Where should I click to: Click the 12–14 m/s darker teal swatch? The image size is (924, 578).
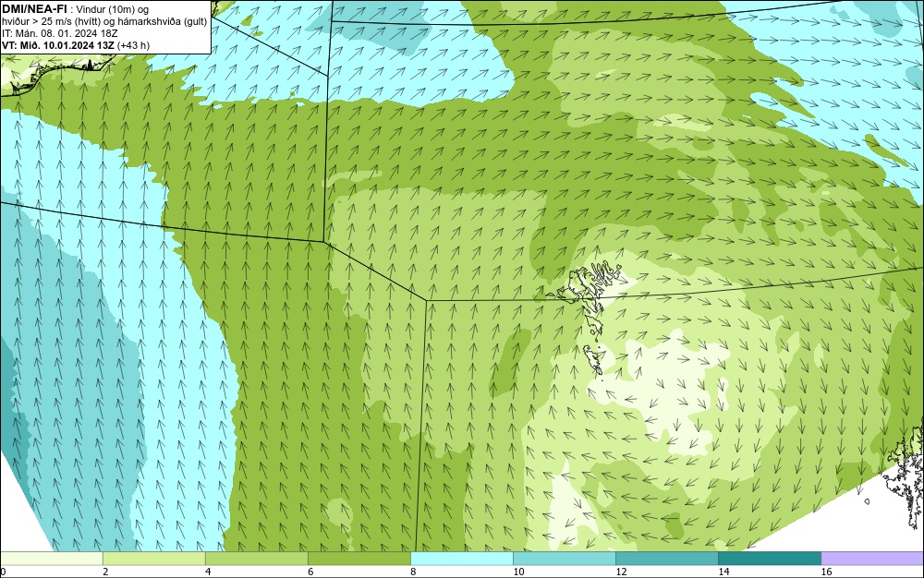click(666, 559)
